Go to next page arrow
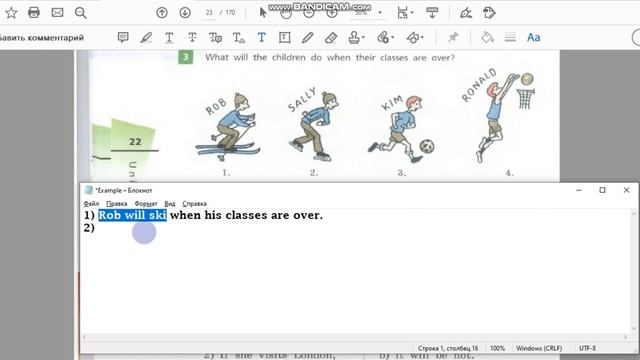Image resolution: width=640 pixels, height=360 pixels. click(x=185, y=13)
